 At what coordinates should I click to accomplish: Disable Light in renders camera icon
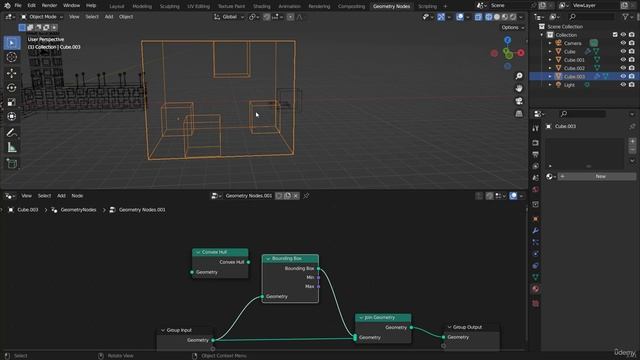click(x=632, y=84)
